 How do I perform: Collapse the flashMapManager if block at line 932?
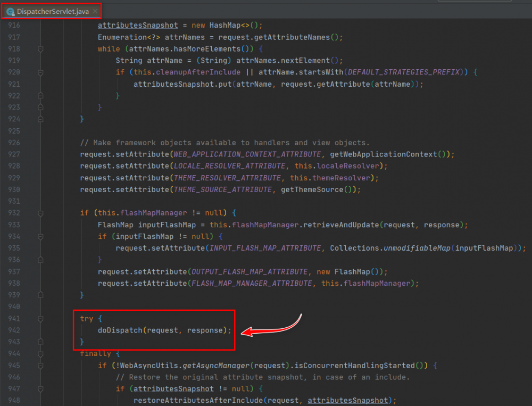point(40,213)
